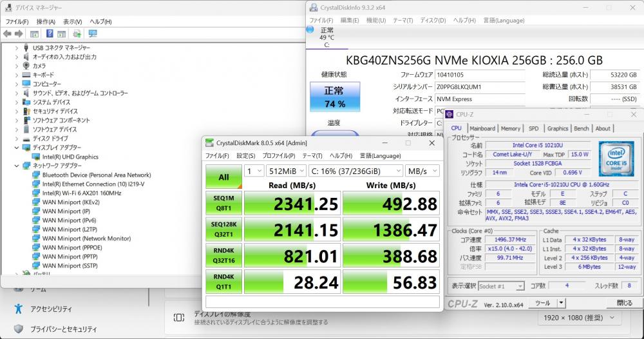Open プロファイル(P) menu in CrystalDiskMark
The image size is (644, 339).
click(x=279, y=156)
